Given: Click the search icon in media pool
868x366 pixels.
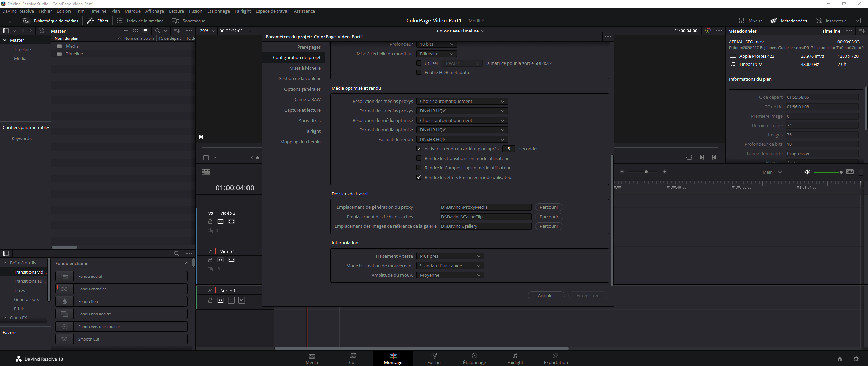Looking at the screenshot, I should [x=158, y=31].
